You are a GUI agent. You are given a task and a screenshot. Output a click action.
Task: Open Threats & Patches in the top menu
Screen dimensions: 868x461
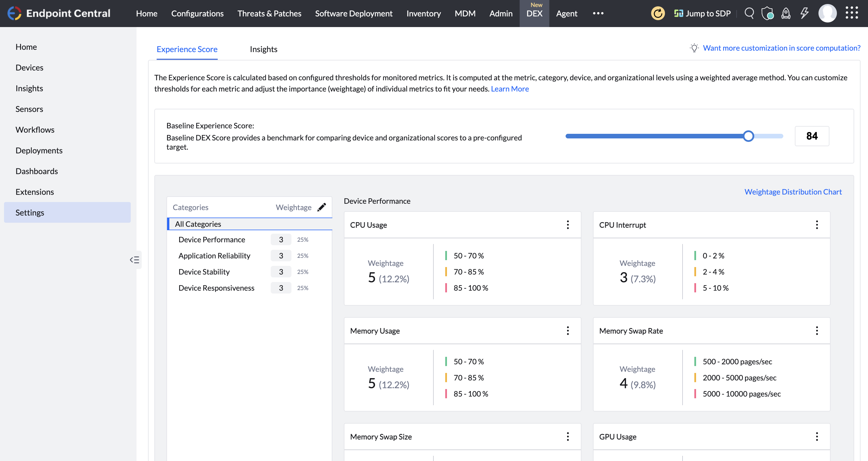click(x=269, y=14)
